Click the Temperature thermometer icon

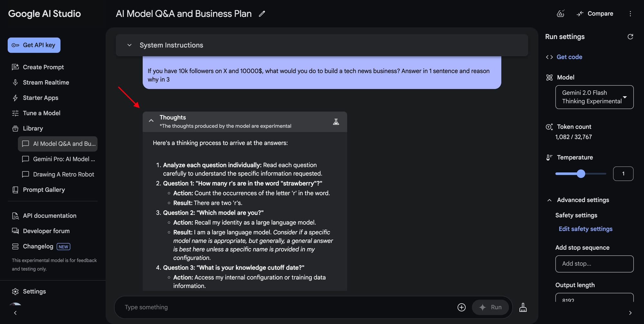pyautogui.click(x=549, y=157)
